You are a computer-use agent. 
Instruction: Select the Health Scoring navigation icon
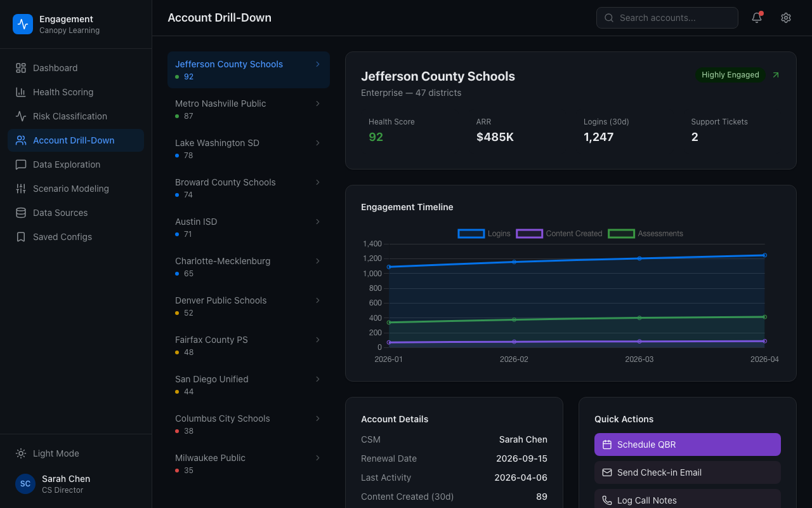(20, 91)
